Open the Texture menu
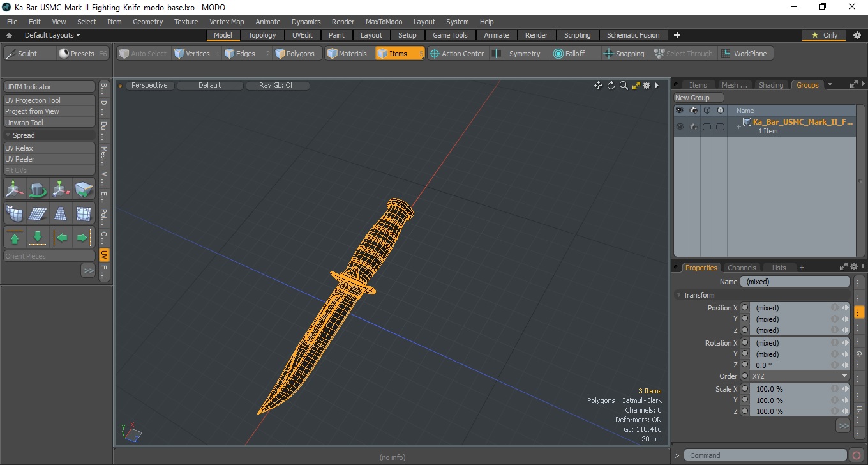 pyautogui.click(x=186, y=22)
